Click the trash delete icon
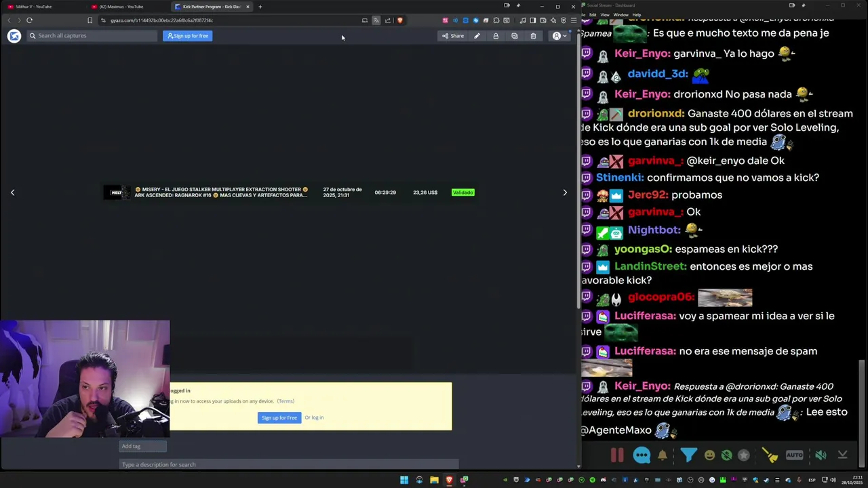 (x=533, y=36)
